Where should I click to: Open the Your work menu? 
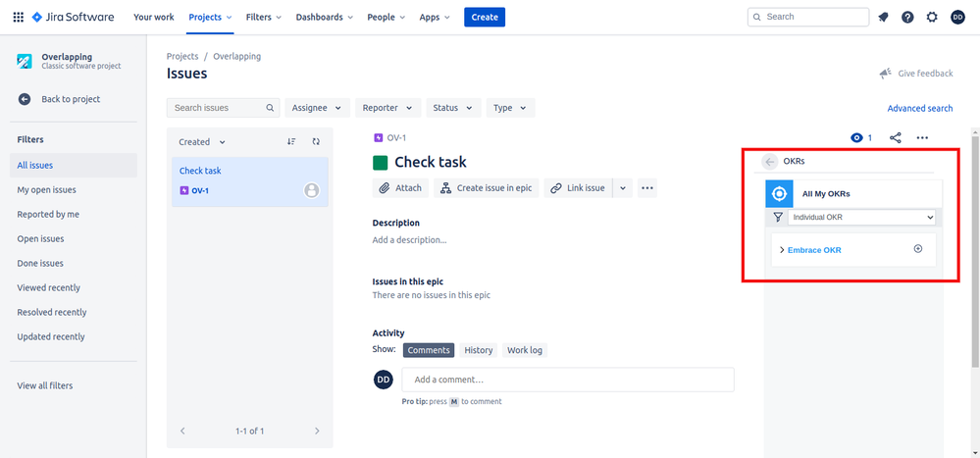[x=154, y=17]
